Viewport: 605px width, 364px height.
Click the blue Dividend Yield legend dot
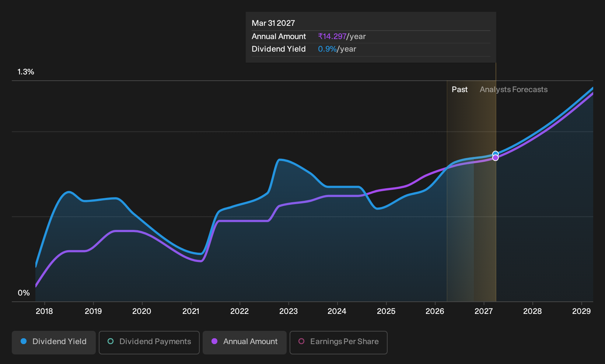tap(24, 342)
